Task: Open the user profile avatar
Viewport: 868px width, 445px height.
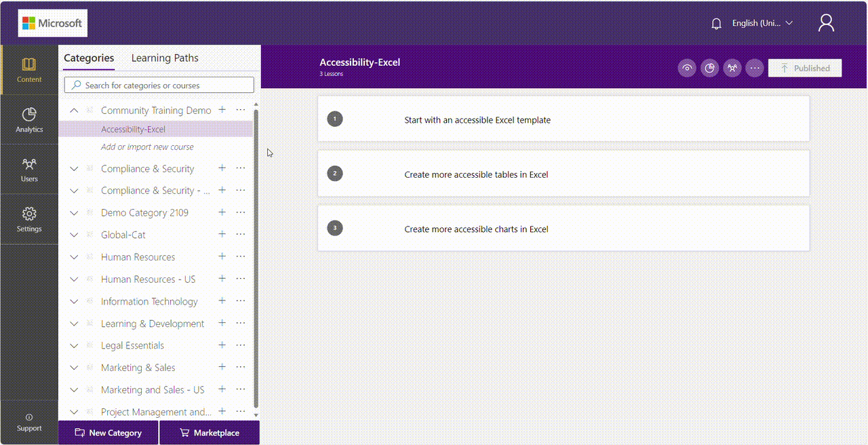Action: (826, 22)
